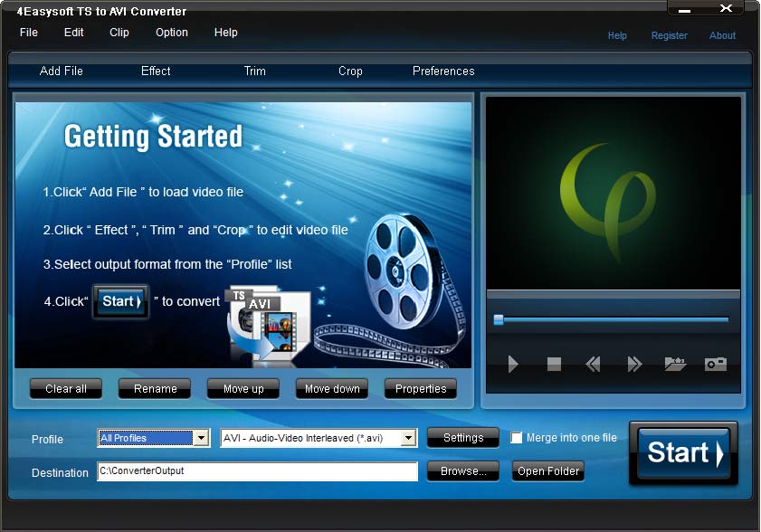Click the Destination path field

point(256,471)
